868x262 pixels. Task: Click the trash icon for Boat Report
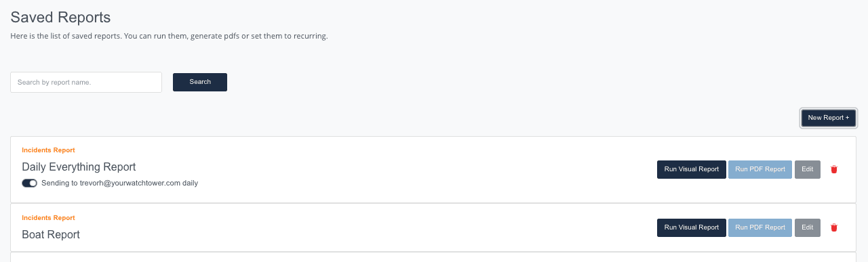point(834,227)
